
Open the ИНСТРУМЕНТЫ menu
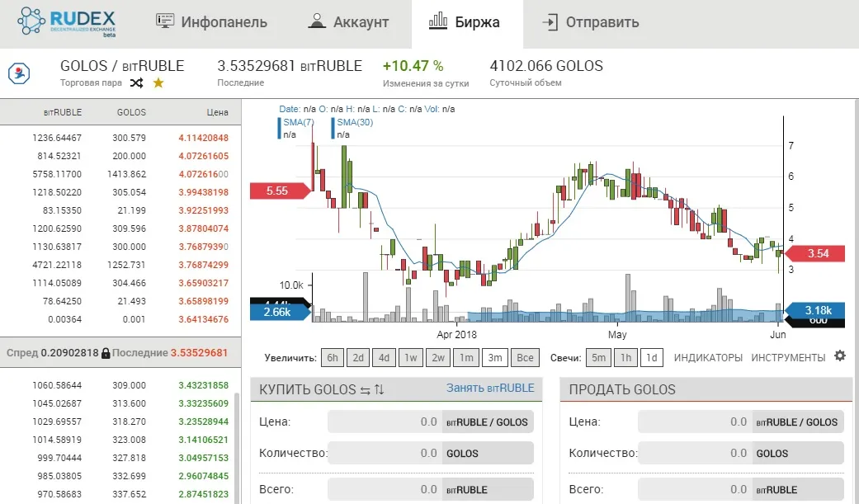point(788,358)
